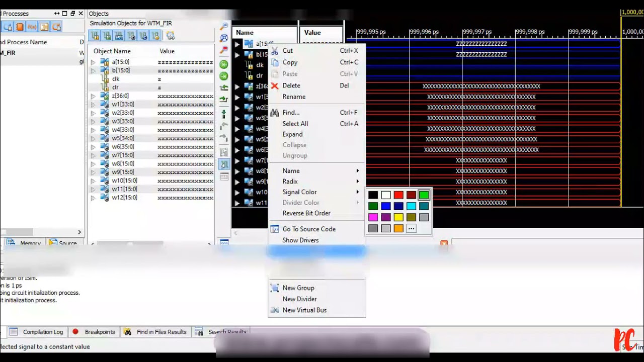Click the breakpoint red dot tab icon
Screen dimensions: 644x362
coord(75,332)
